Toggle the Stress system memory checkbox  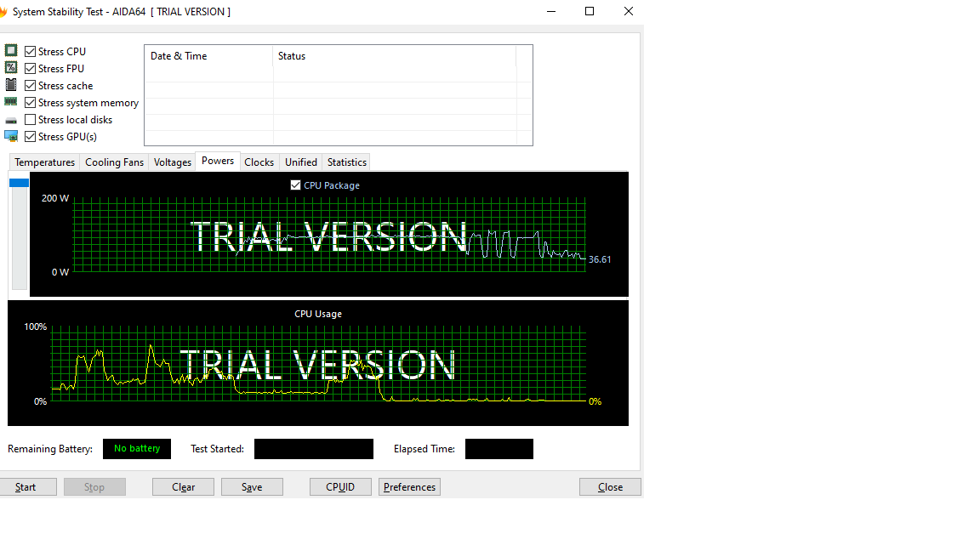click(x=30, y=102)
